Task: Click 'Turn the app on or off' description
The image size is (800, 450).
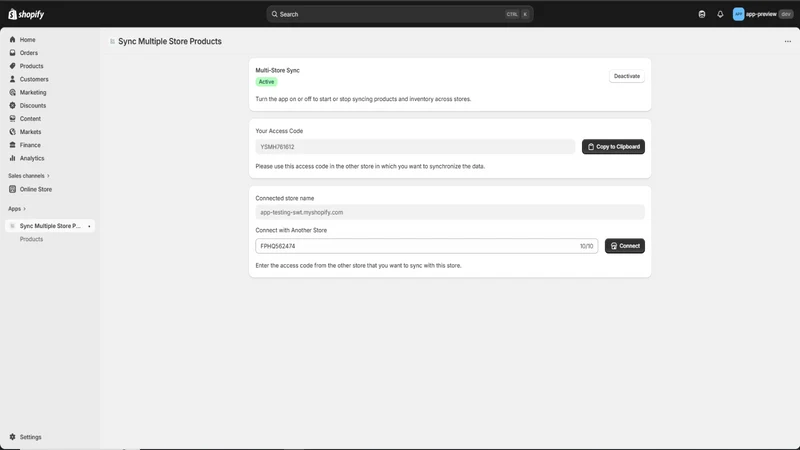Action: (363, 99)
